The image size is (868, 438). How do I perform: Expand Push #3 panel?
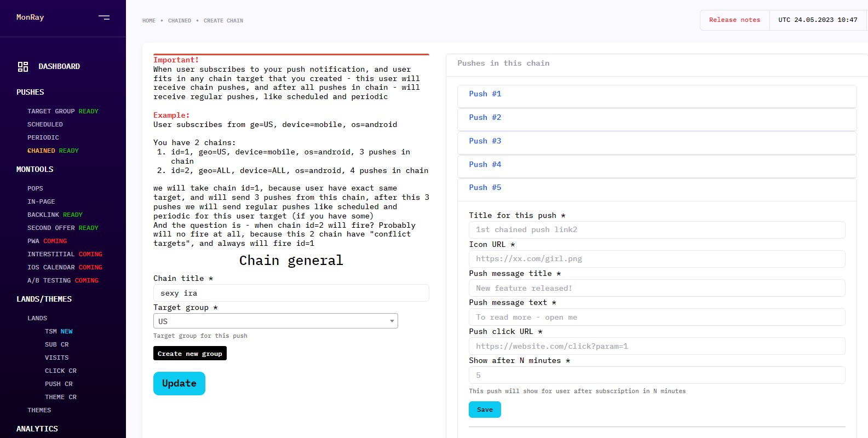(x=657, y=143)
